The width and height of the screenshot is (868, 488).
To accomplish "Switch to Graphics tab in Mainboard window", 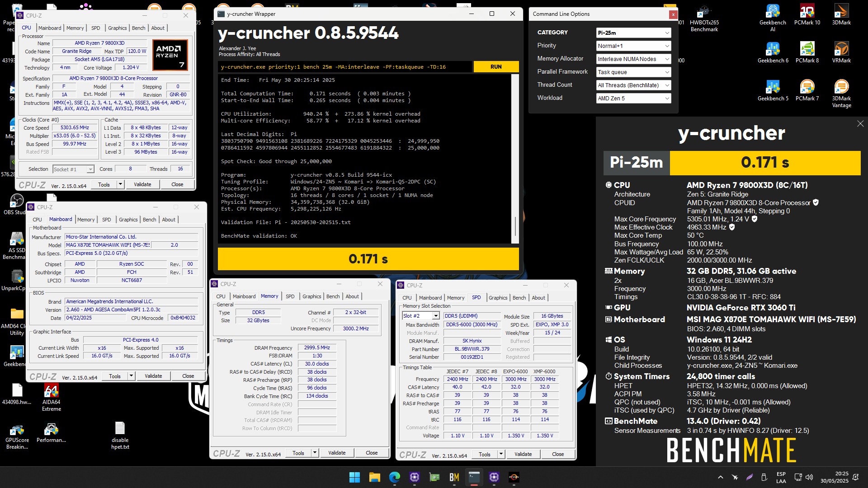I will point(128,220).
